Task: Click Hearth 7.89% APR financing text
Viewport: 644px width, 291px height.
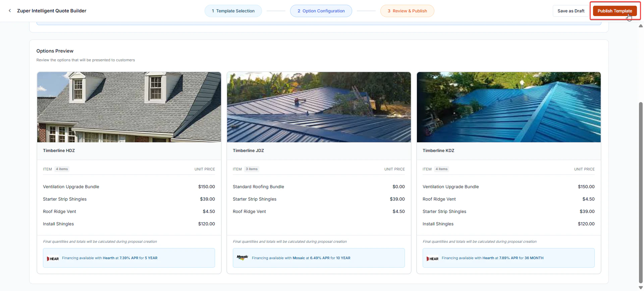Action: pyautogui.click(x=492, y=258)
